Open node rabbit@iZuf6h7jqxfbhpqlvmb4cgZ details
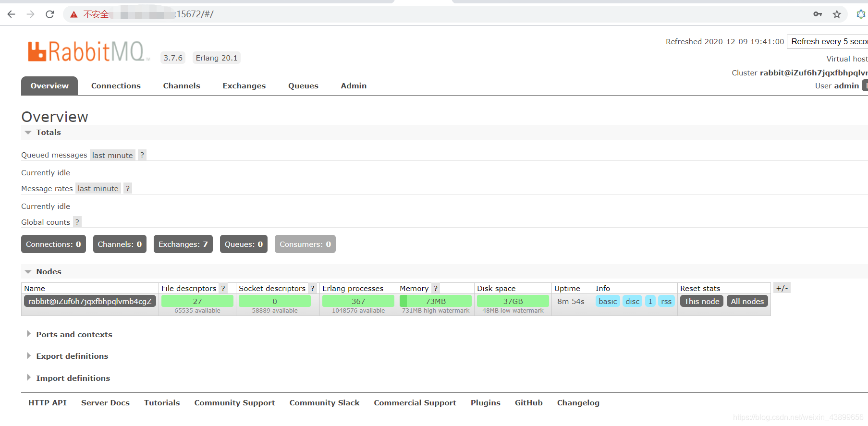 point(90,301)
